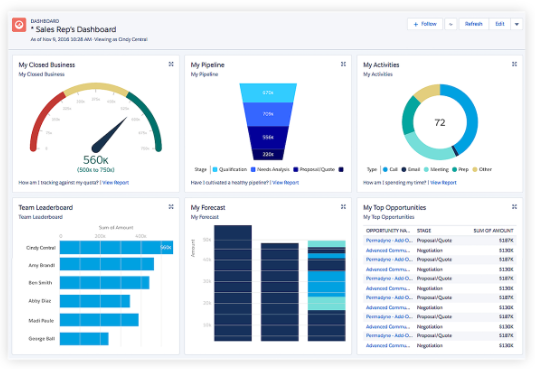Click View Report under the activities donut
Screen dimensions: 535x369
click(443, 183)
